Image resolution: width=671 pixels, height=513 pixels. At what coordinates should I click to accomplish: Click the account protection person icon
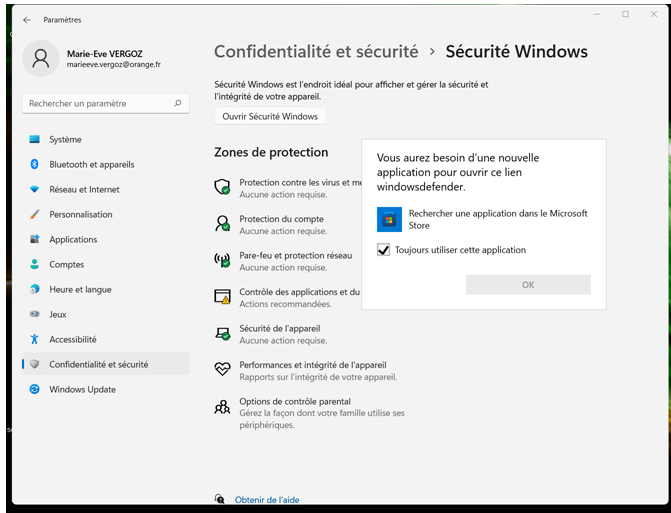pyautogui.click(x=223, y=223)
